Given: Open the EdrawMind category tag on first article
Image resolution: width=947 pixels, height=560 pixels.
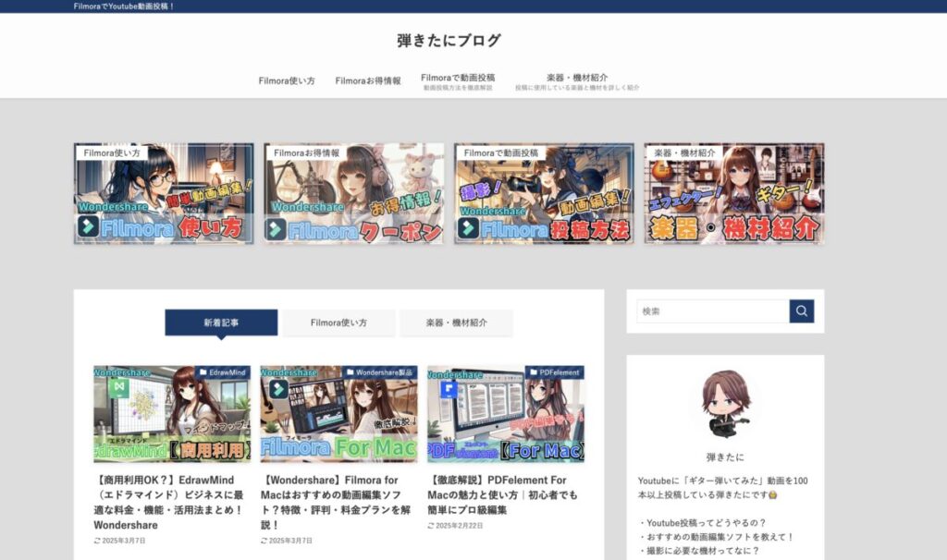Looking at the screenshot, I should pos(222,372).
